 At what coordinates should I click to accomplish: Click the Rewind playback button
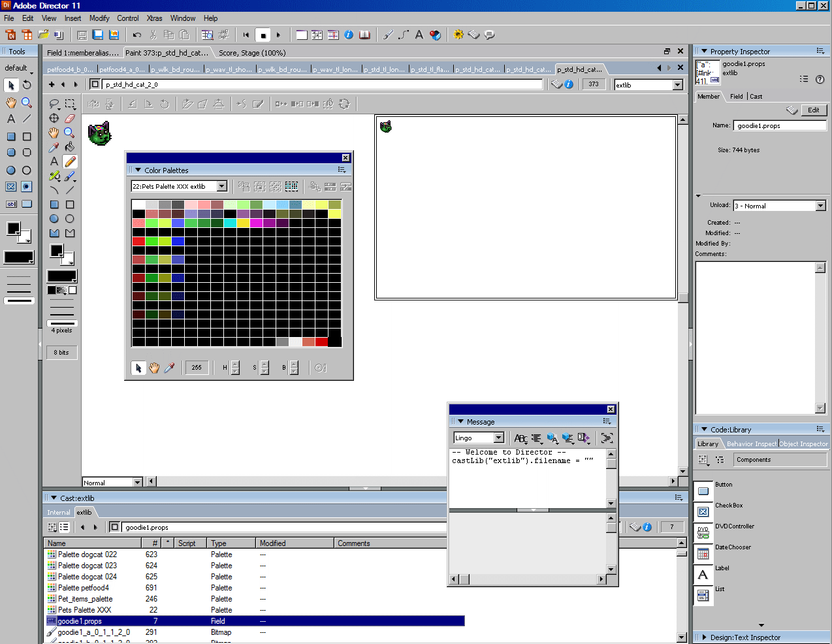click(x=246, y=35)
